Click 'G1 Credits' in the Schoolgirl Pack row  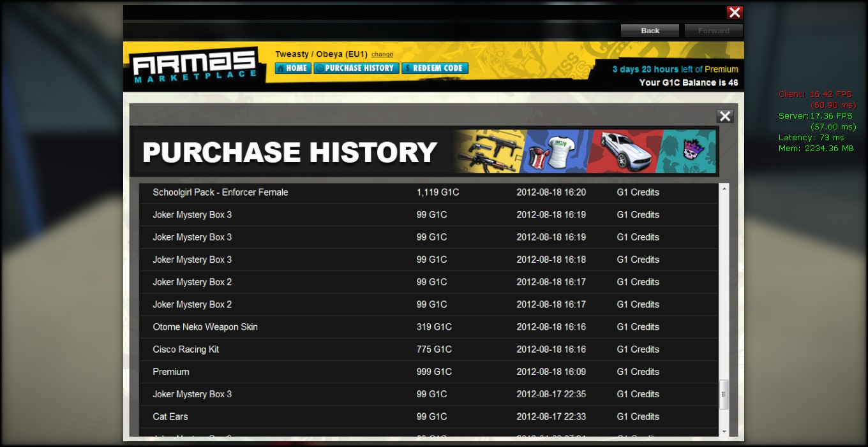[638, 192]
